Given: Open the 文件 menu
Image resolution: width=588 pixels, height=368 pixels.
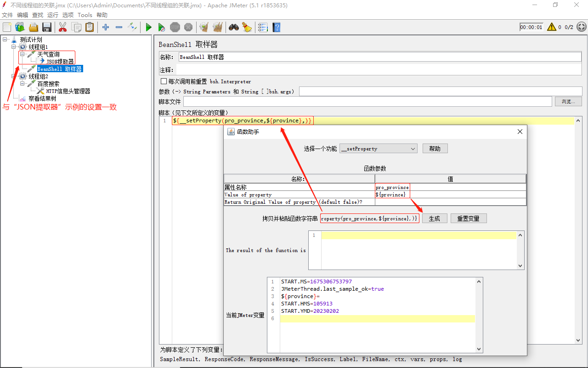Looking at the screenshot, I should 7,15.
